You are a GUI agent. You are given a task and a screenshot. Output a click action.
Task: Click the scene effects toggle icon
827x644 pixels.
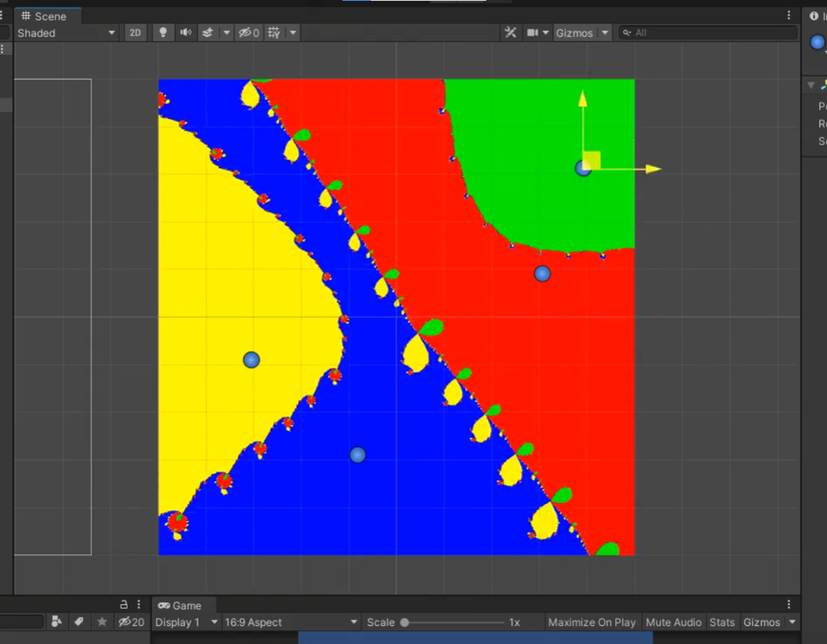(x=208, y=33)
